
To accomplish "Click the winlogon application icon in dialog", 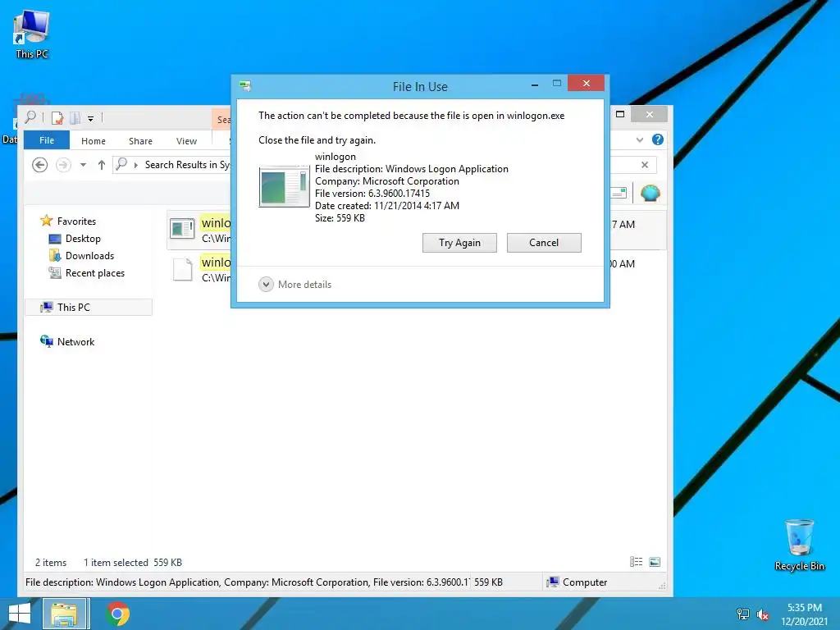I will coord(284,186).
